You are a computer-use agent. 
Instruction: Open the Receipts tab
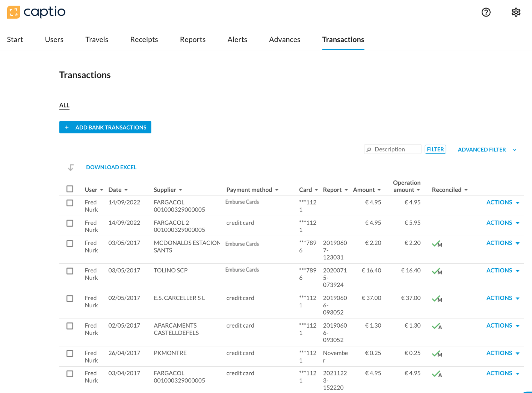(144, 39)
